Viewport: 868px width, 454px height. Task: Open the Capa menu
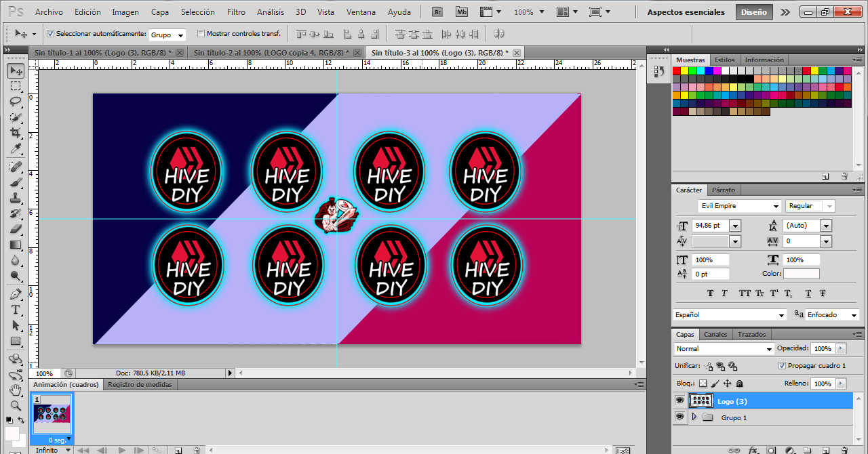click(160, 12)
